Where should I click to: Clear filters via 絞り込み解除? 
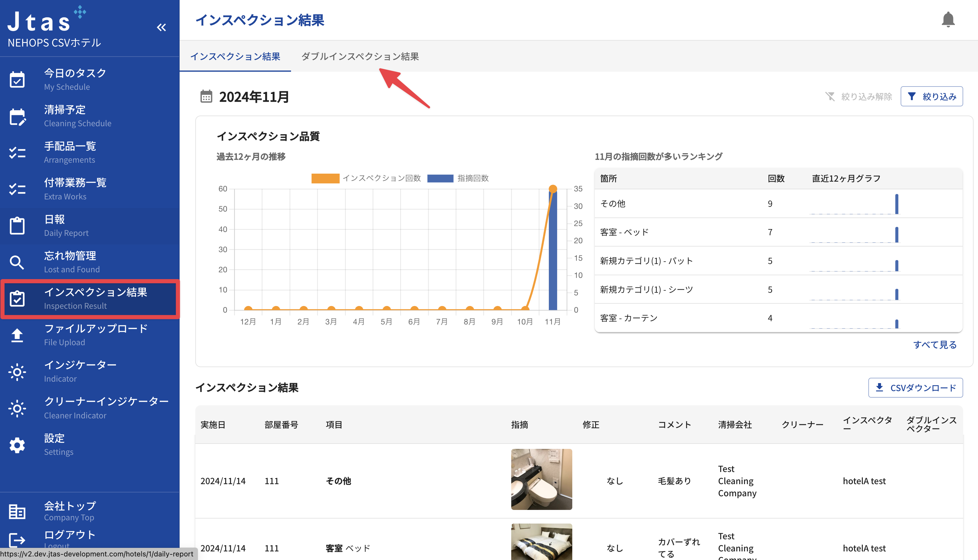tap(858, 97)
